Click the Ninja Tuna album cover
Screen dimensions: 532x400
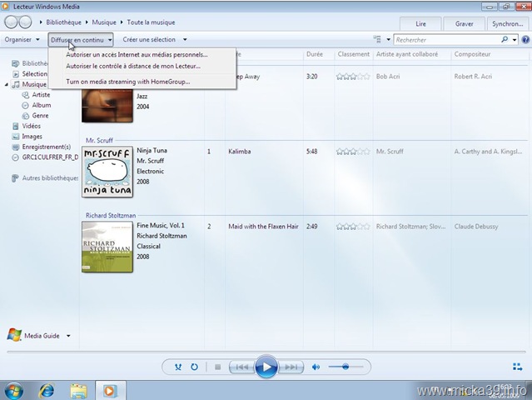coord(107,172)
